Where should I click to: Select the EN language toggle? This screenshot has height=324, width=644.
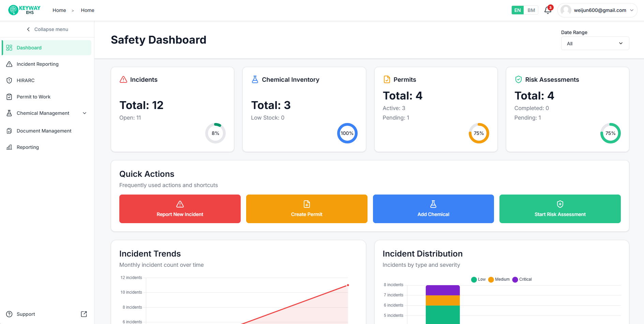click(x=517, y=10)
